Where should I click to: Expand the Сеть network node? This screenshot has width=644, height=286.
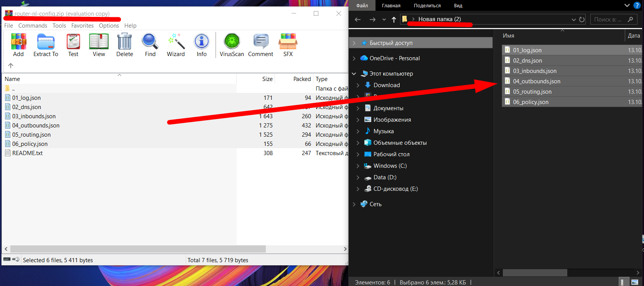(354, 204)
